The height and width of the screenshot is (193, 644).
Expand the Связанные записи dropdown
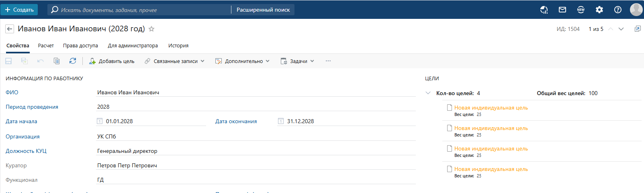175,61
